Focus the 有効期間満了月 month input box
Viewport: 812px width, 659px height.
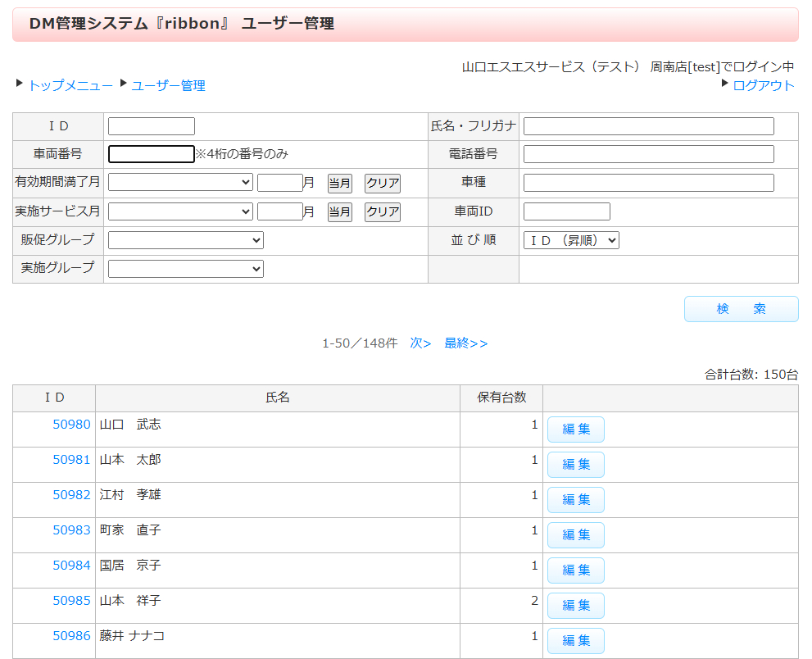[x=280, y=182]
